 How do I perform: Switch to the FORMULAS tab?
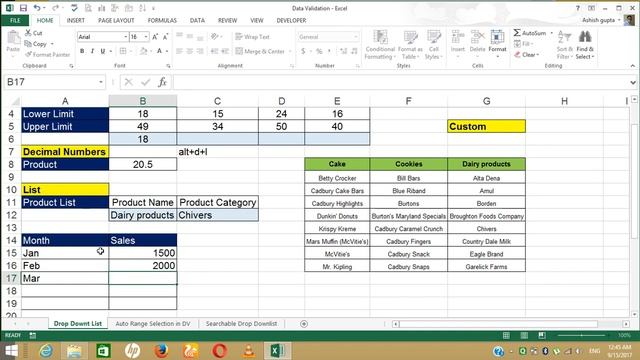pyautogui.click(x=162, y=20)
